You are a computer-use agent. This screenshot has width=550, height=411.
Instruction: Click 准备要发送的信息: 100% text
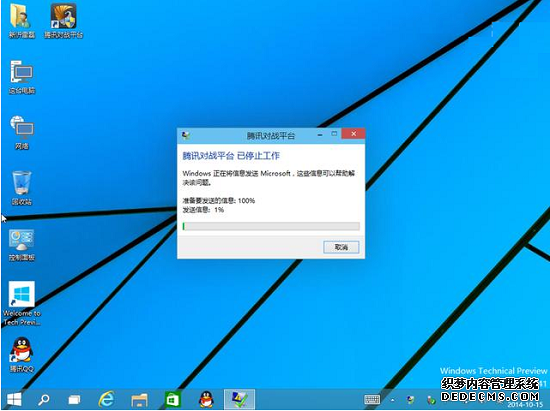[219, 201]
